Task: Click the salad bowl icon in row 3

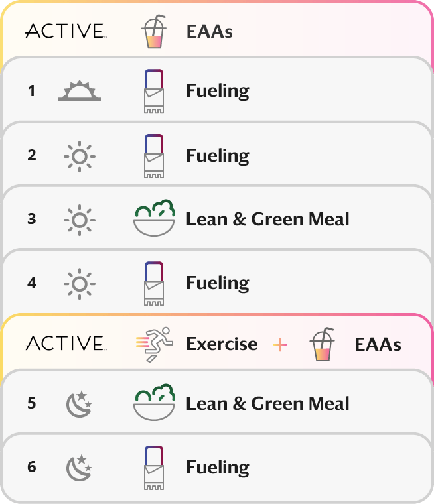Action: [x=154, y=219]
